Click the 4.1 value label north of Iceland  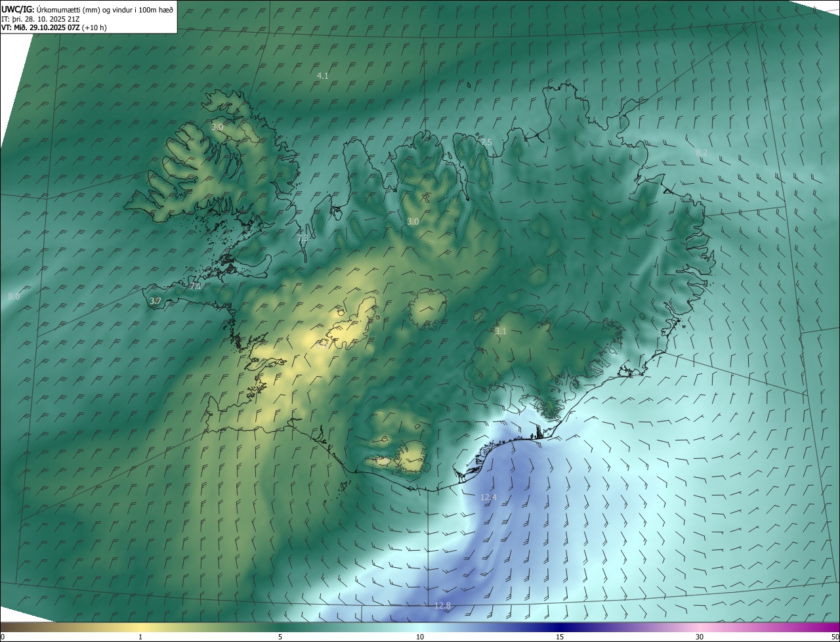point(323,76)
